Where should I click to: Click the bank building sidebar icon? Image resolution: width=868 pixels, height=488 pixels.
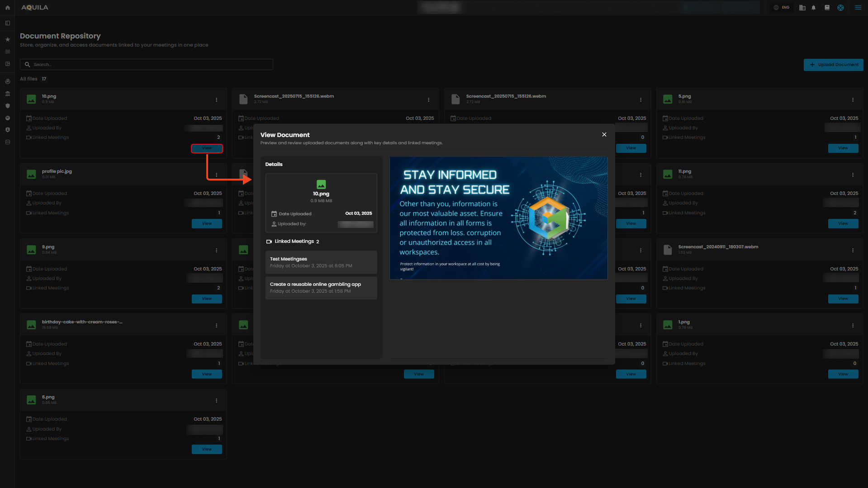tap(7, 94)
